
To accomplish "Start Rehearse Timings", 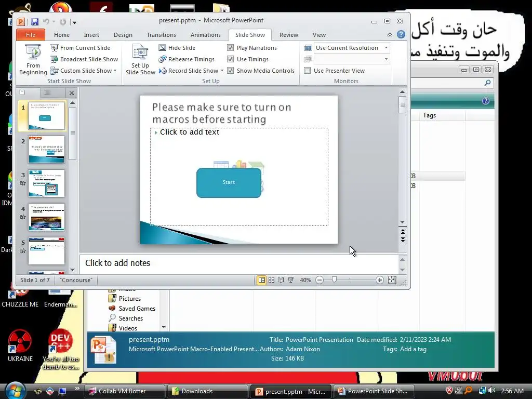I will (187, 59).
